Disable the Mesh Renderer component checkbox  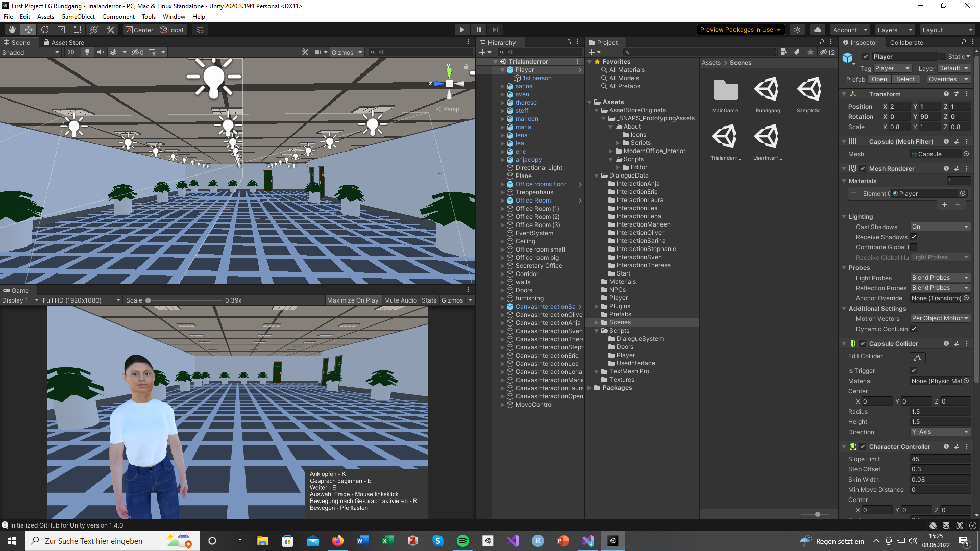click(x=863, y=169)
